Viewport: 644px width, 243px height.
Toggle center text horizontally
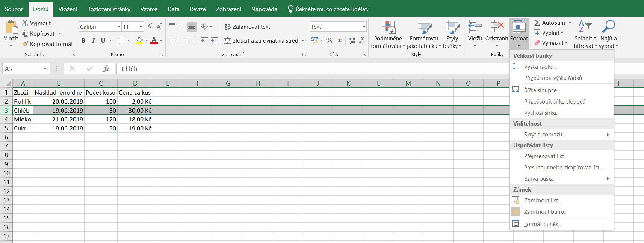(182, 40)
